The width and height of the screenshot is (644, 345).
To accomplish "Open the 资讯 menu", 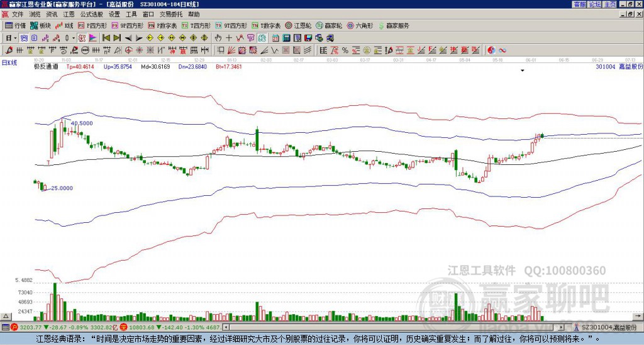I will tap(52, 14).
